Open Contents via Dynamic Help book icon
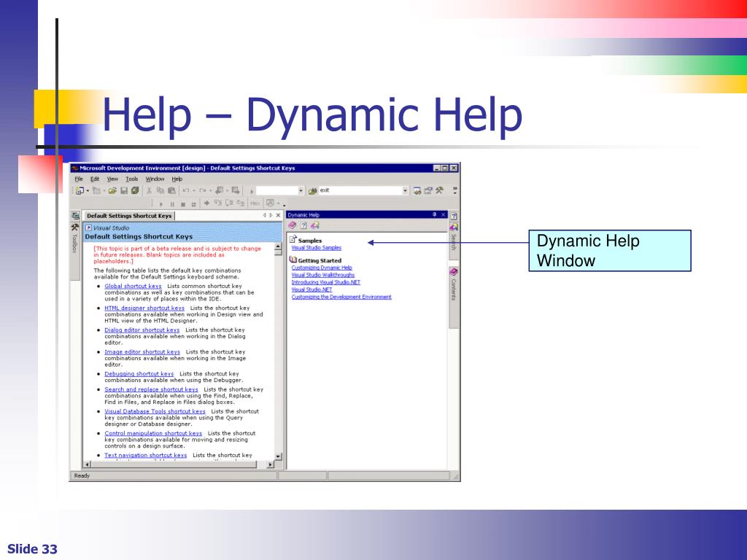 pyautogui.click(x=293, y=225)
